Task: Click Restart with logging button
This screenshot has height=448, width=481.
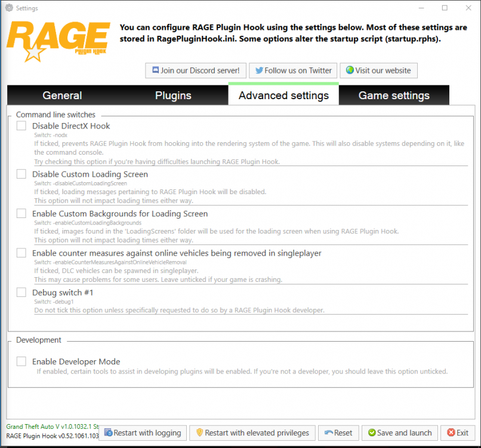Action: tap(143, 433)
